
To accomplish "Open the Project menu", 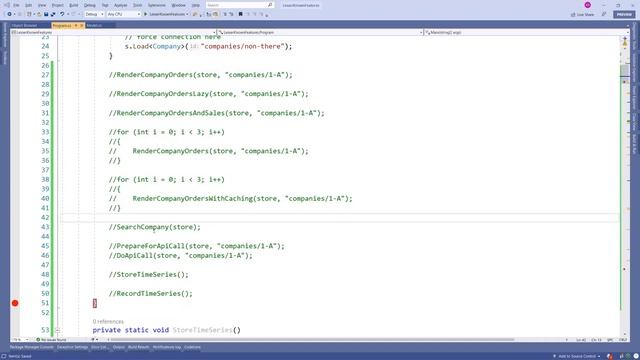I will pos(58,5).
